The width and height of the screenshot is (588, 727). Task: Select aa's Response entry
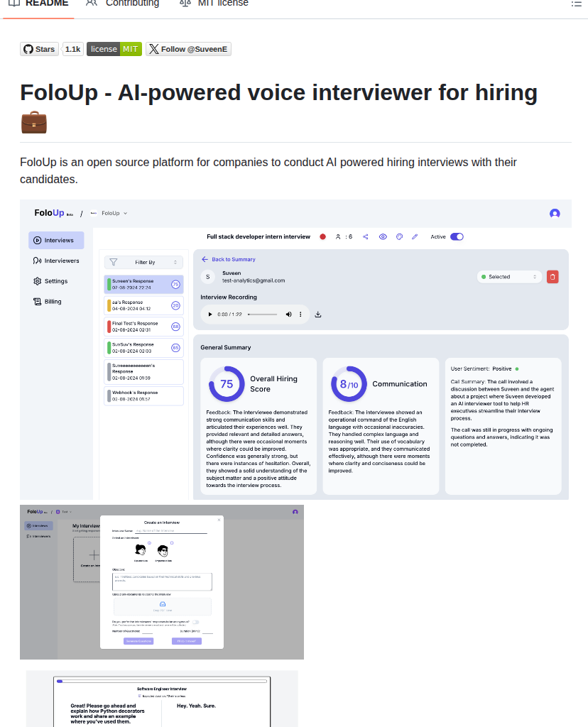(x=143, y=305)
